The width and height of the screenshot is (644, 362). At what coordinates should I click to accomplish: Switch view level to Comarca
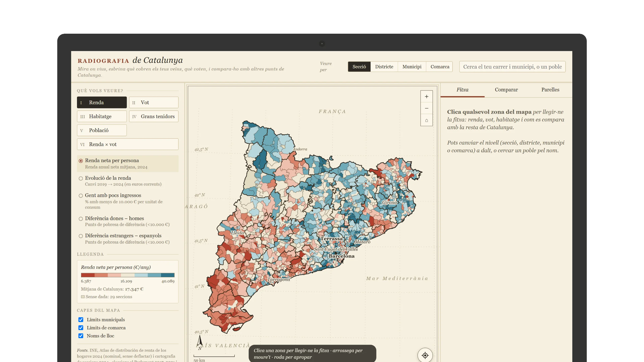point(439,67)
